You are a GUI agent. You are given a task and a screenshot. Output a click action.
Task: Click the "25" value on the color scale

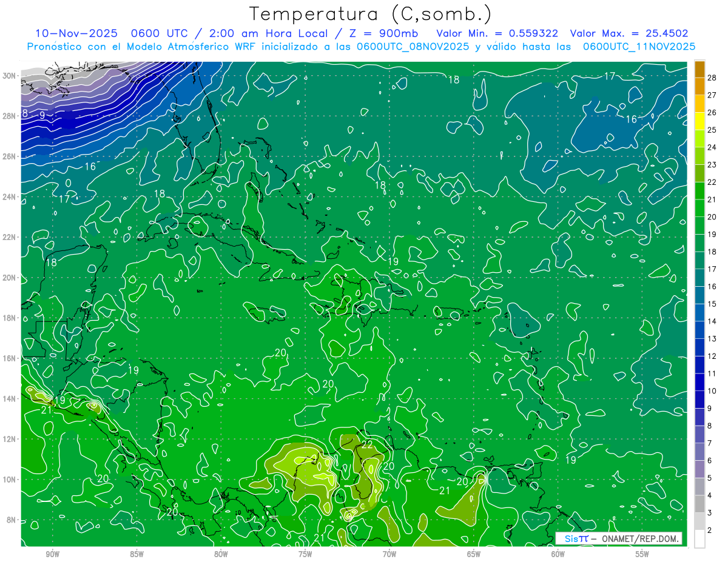712,130
